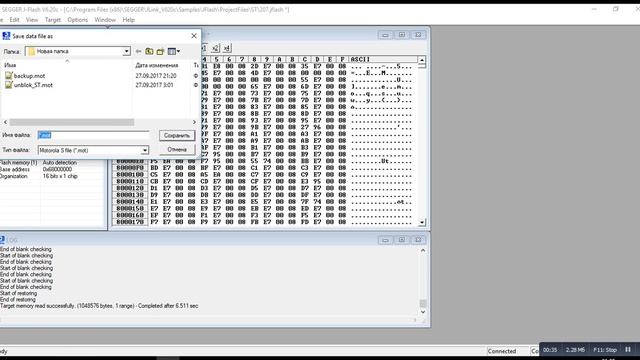
Task: Click the Start of restoring log line
Action: tap(18, 293)
